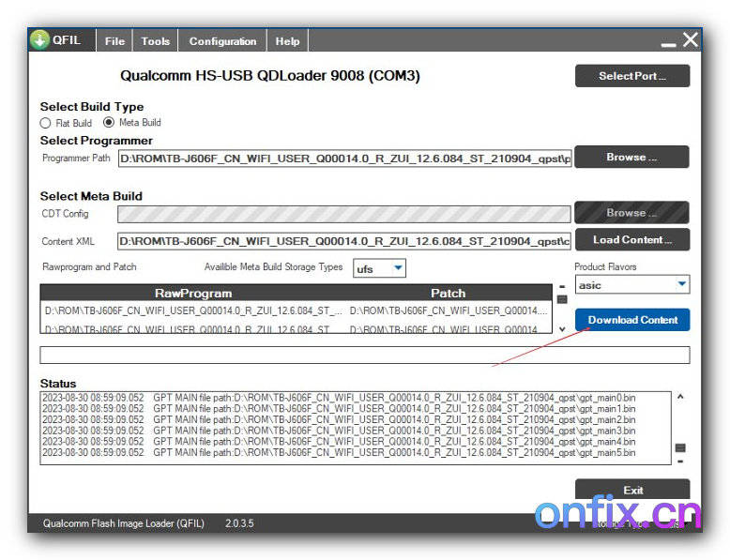Screen dimensions: 730x560
Task: Open the ufs storage type dropdown
Action: click(x=380, y=268)
